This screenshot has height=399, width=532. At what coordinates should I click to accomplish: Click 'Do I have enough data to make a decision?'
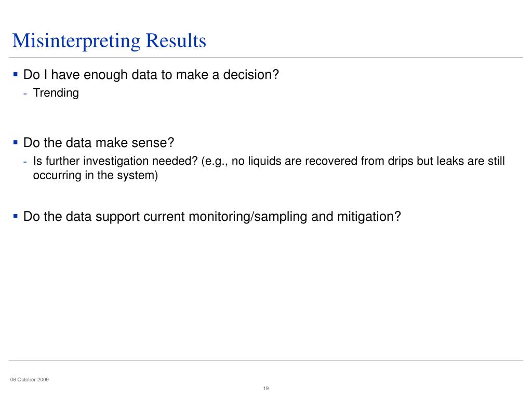point(151,75)
